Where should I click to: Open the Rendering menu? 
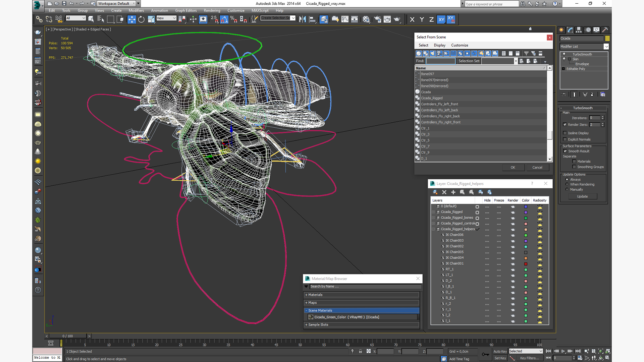(212, 11)
